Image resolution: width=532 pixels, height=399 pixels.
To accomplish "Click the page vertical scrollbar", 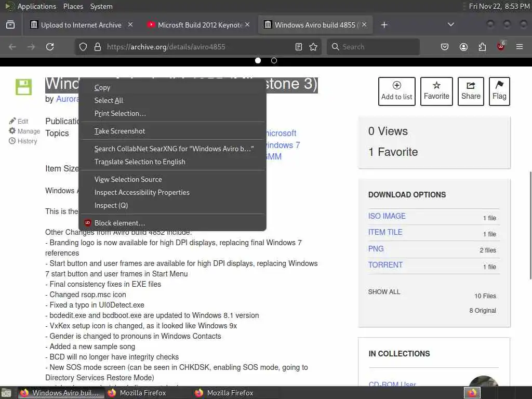I will [530, 225].
